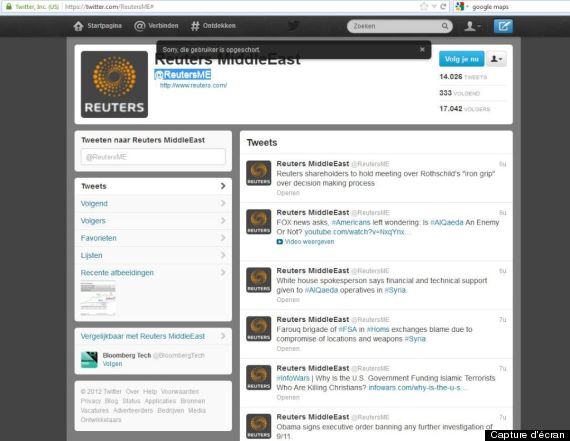Open the http://www.reuters.com/ link
Viewport: 570px width, 441px height.
pyautogui.click(x=193, y=85)
